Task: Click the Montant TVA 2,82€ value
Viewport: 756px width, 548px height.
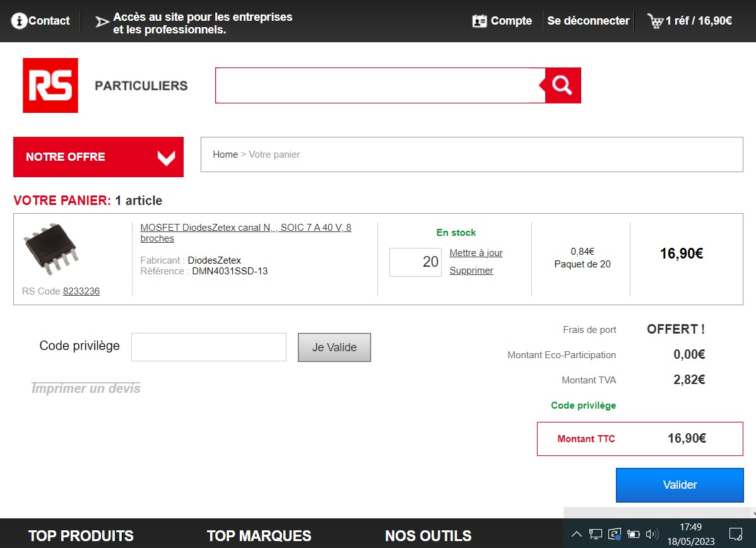Action: point(689,380)
